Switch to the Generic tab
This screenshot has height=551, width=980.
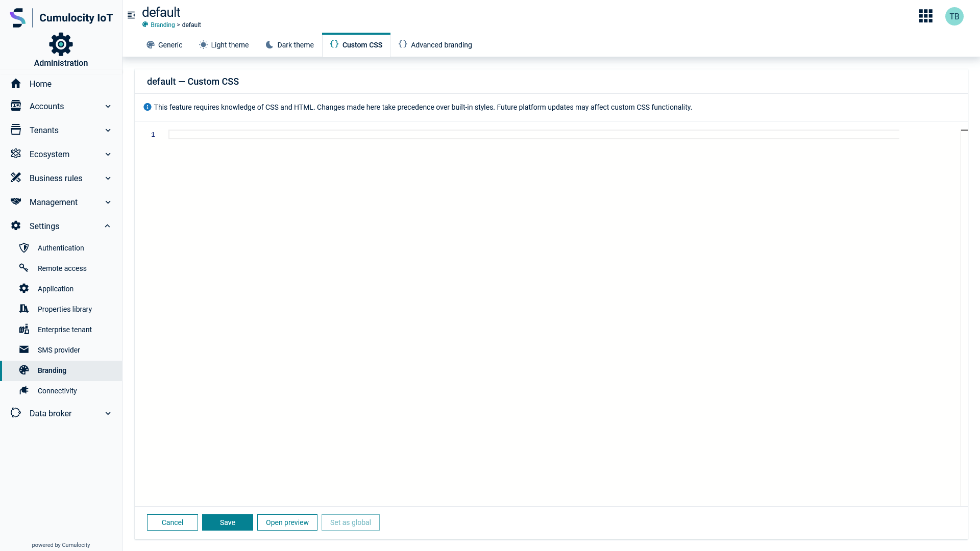[164, 45]
